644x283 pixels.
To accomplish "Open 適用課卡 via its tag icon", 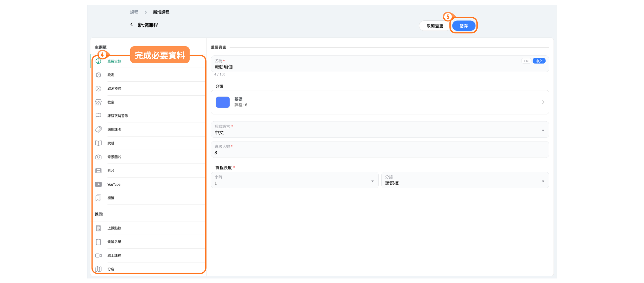I will click(98, 130).
